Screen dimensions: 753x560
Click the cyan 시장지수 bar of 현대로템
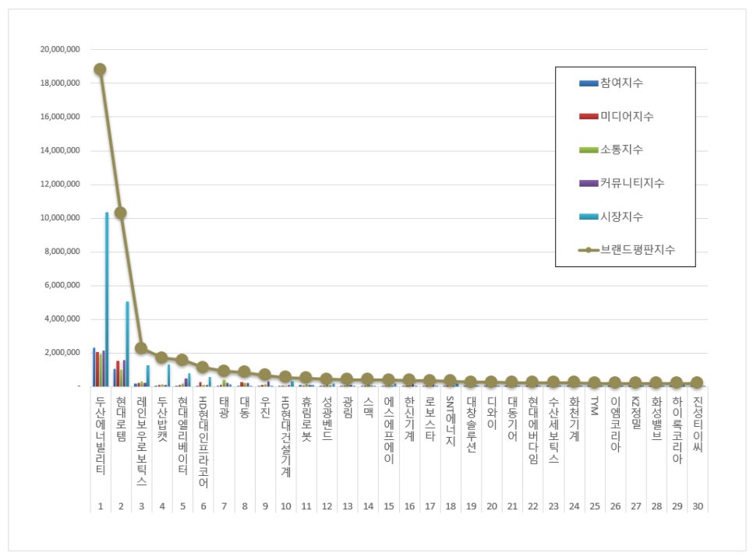tap(127, 344)
